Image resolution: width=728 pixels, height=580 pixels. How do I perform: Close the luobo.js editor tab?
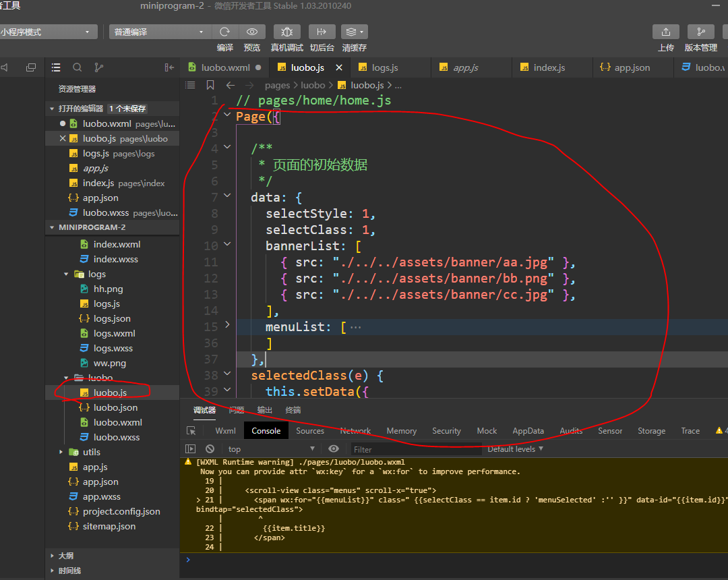tap(339, 67)
